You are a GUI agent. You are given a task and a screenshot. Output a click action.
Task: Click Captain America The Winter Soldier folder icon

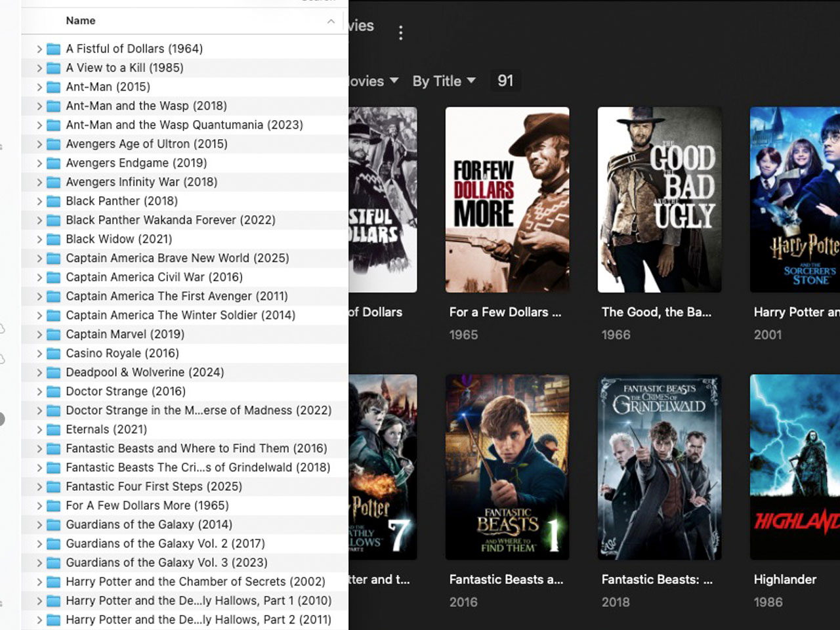[54, 316]
